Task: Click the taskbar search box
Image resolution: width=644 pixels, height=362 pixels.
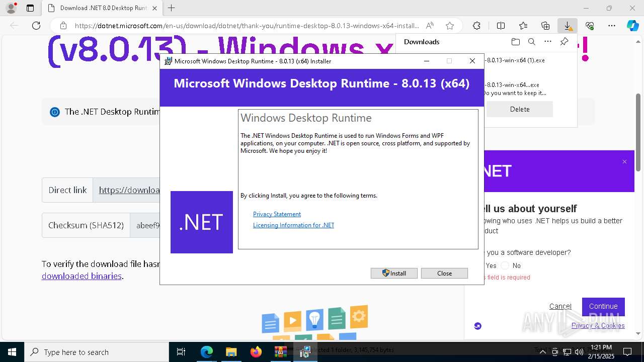Action: pyautogui.click(x=97, y=352)
